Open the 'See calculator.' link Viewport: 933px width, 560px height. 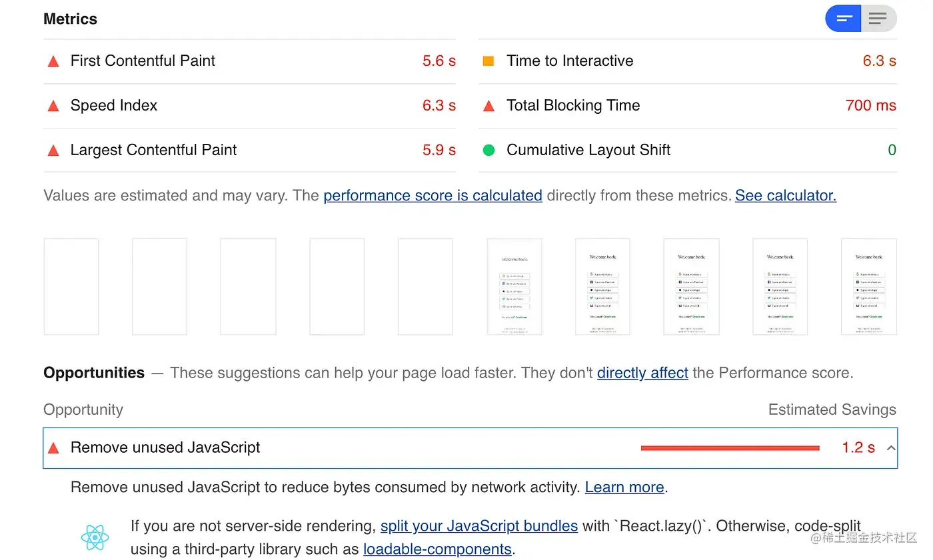785,196
